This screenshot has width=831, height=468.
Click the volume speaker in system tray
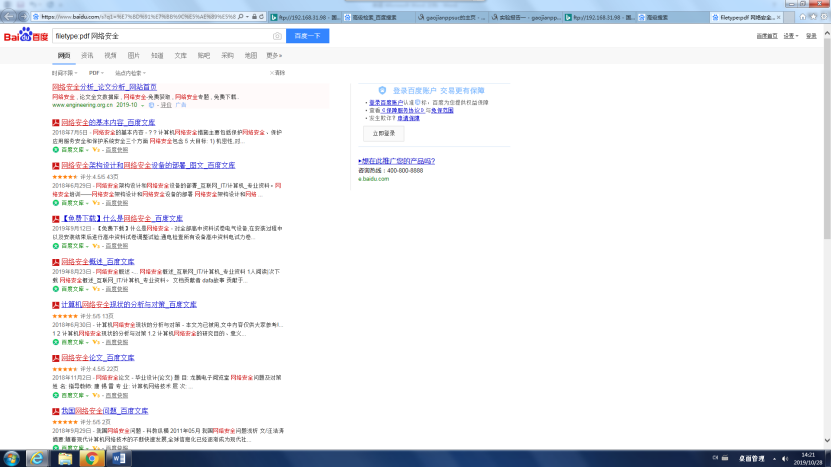click(785, 458)
